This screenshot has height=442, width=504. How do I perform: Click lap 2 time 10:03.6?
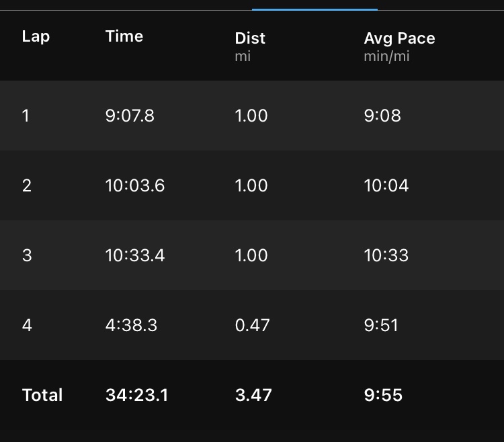135,185
